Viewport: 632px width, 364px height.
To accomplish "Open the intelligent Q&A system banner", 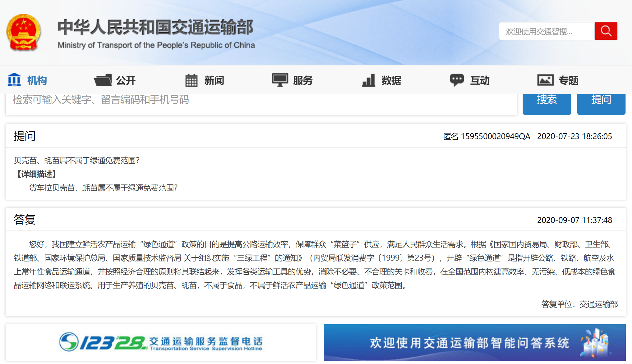I will (474, 343).
